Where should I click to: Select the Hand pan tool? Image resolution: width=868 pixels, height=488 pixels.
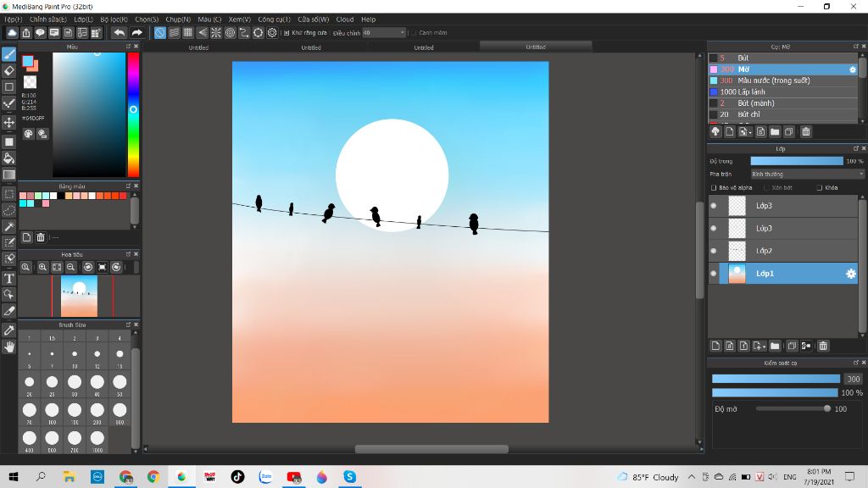click(8, 347)
